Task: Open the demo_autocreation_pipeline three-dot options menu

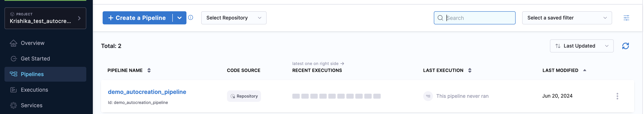Action: [617, 96]
